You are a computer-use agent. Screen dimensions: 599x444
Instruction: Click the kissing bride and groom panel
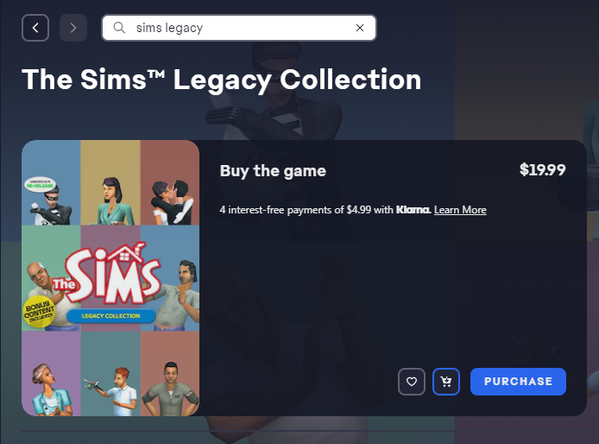(x=170, y=202)
